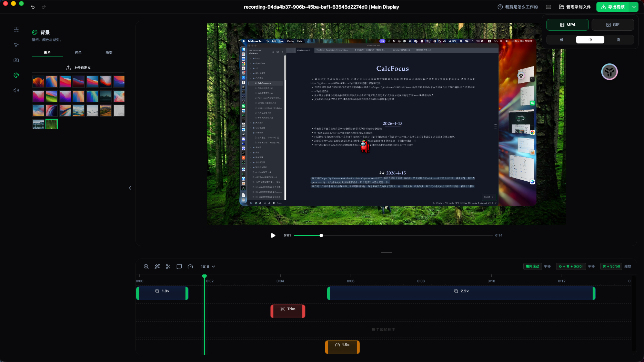Select the 2.2x zoom clip
The image size is (644, 362).
pos(461,293)
